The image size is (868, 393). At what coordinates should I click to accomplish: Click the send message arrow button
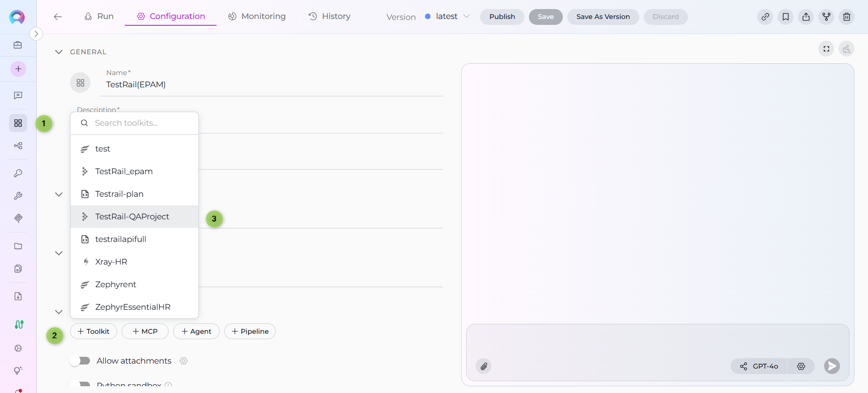[x=831, y=366]
